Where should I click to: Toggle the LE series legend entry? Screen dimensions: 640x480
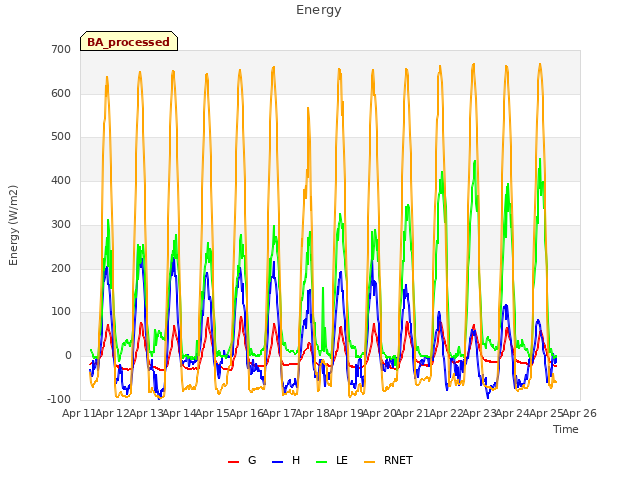click(x=332, y=460)
